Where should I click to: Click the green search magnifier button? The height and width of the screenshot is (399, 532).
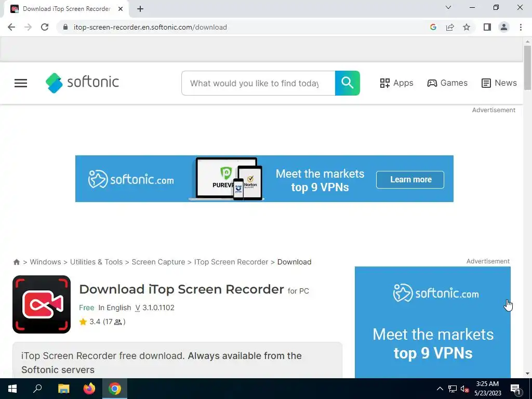click(348, 83)
